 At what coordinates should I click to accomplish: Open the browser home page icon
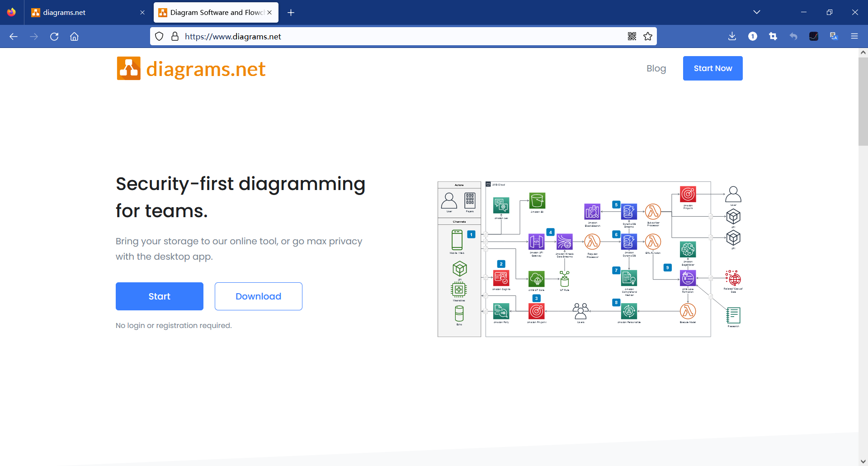pos(75,37)
